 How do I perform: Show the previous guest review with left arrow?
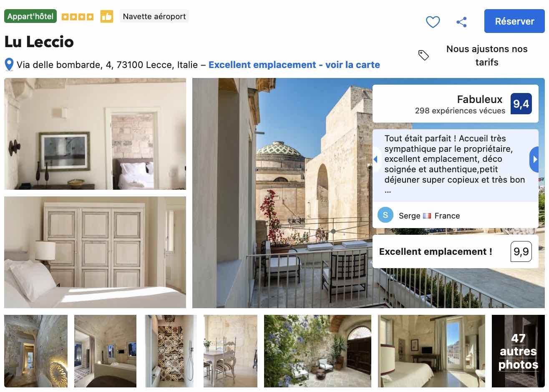376,159
